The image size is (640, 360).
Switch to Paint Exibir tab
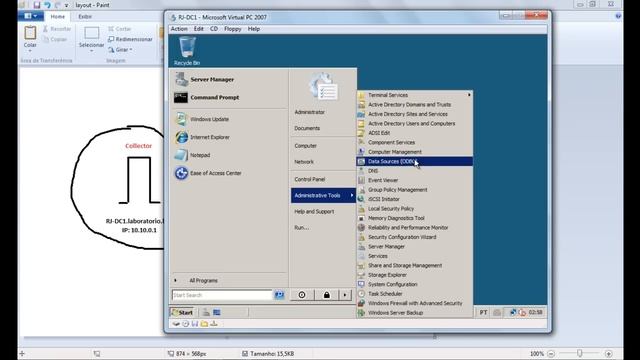85,16
